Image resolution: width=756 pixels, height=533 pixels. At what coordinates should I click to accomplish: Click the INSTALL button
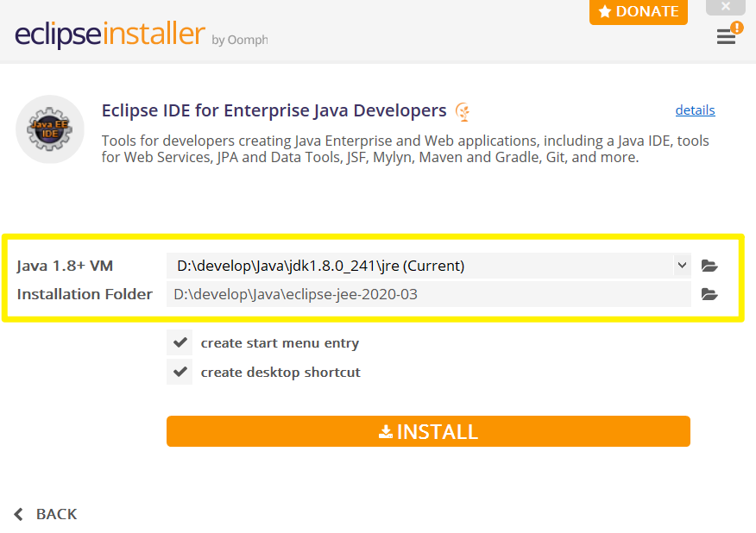coord(428,431)
